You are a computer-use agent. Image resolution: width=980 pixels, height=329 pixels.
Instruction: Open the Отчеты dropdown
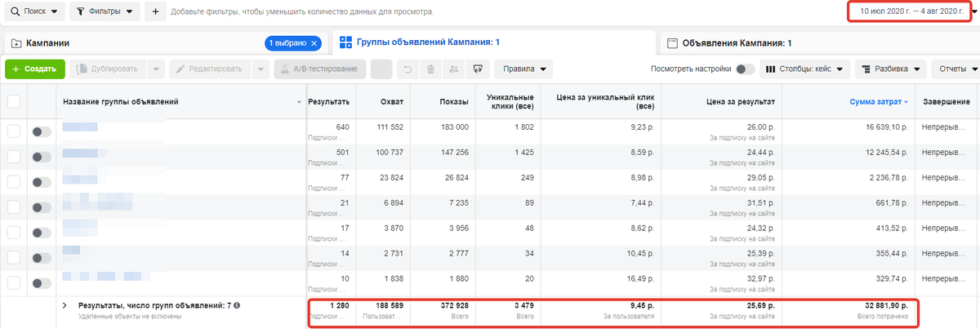[x=959, y=69]
